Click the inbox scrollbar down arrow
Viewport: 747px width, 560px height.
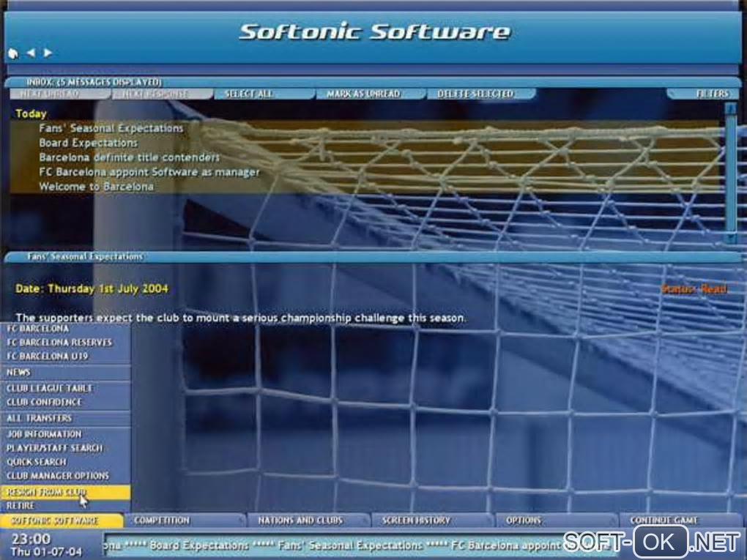(x=730, y=238)
